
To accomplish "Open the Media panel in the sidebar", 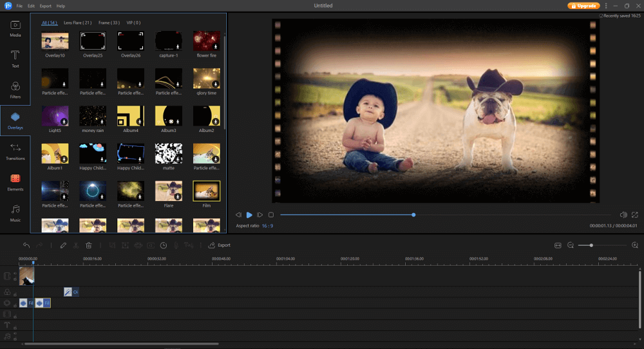I will pos(15,28).
